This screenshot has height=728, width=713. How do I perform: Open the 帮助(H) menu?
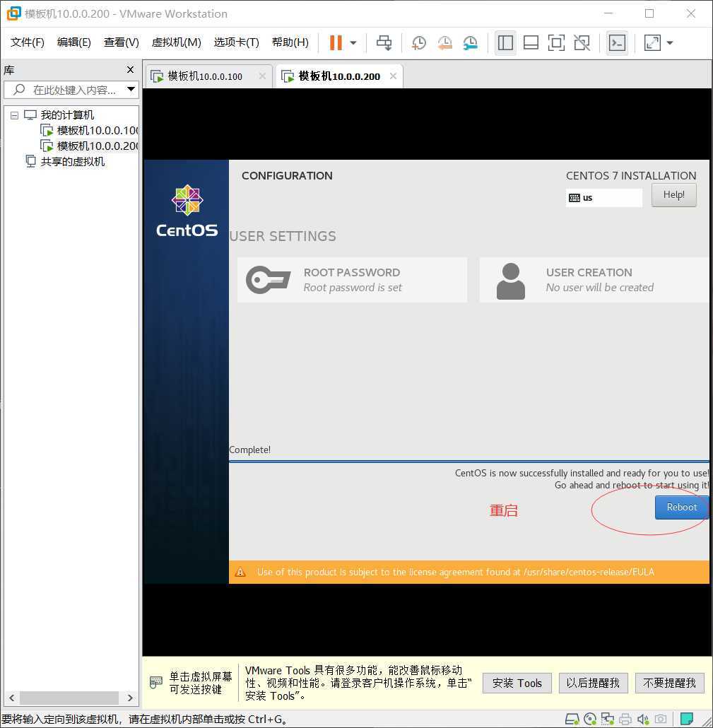290,42
